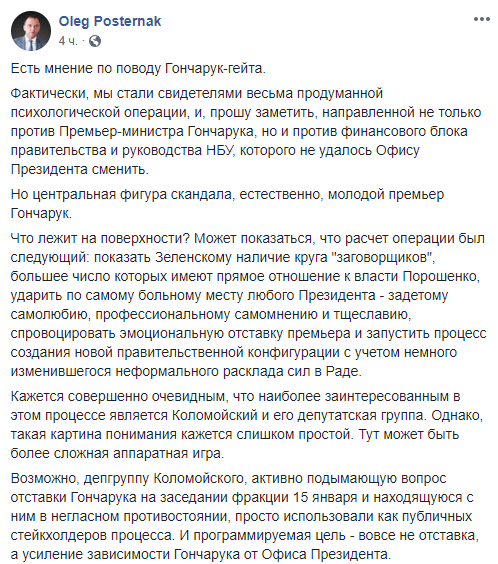Screen dimensions: 498x564
Task: Click the sentence "Что лежит на поверхности?"
Action: pyautogui.click(x=102, y=238)
